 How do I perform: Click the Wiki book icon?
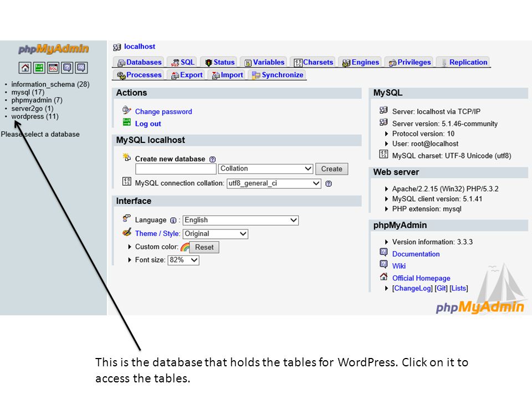tap(383, 264)
